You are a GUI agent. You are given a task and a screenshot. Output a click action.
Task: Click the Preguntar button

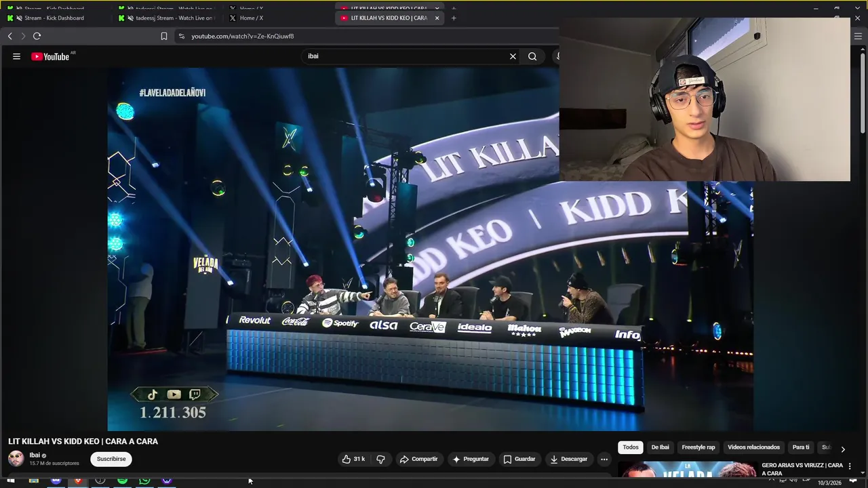[470, 459]
